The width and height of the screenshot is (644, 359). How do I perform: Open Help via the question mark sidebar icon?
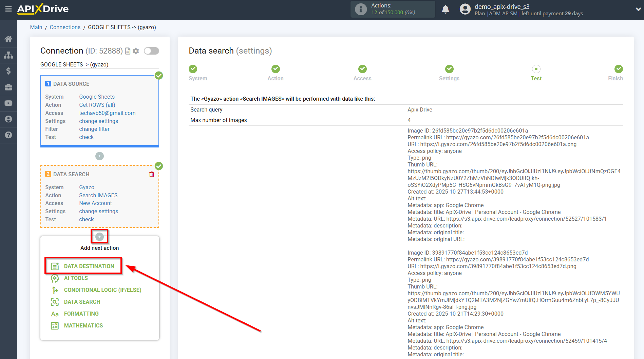point(8,135)
